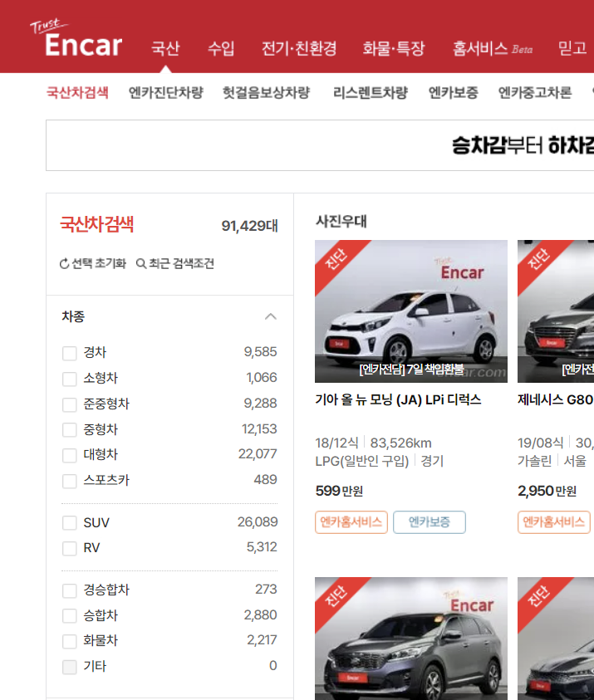
Task: Open the 국산 main menu
Action: tap(165, 48)
